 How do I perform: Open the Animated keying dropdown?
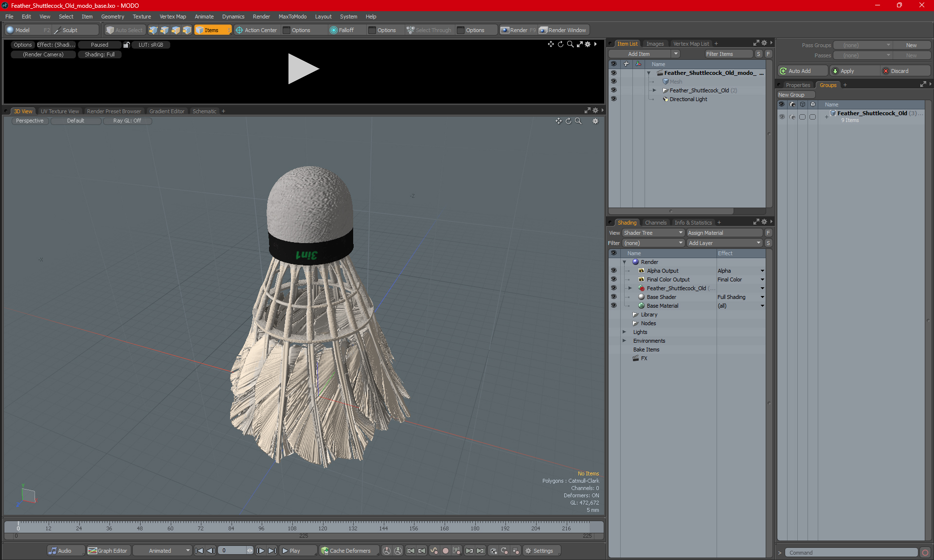(x=162, y=551)
